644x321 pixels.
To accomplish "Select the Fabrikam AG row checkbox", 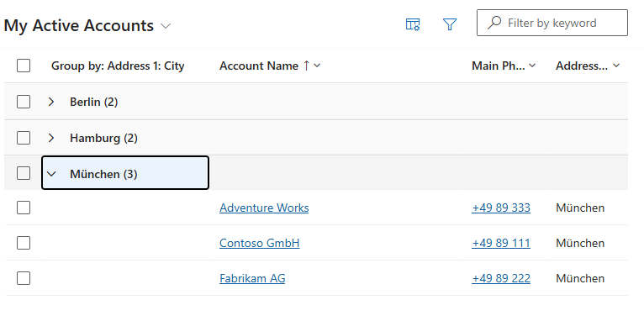I will point(24,278).
